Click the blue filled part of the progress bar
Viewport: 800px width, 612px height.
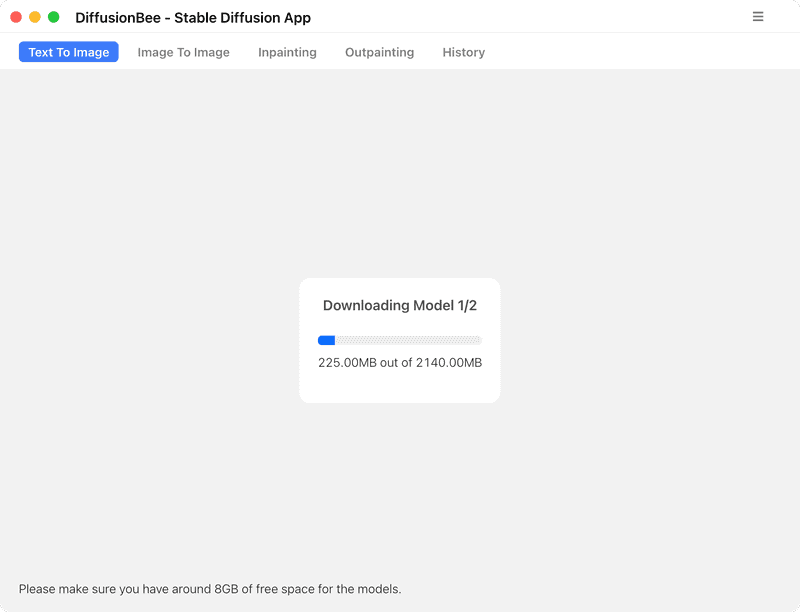tap(326, 340)
